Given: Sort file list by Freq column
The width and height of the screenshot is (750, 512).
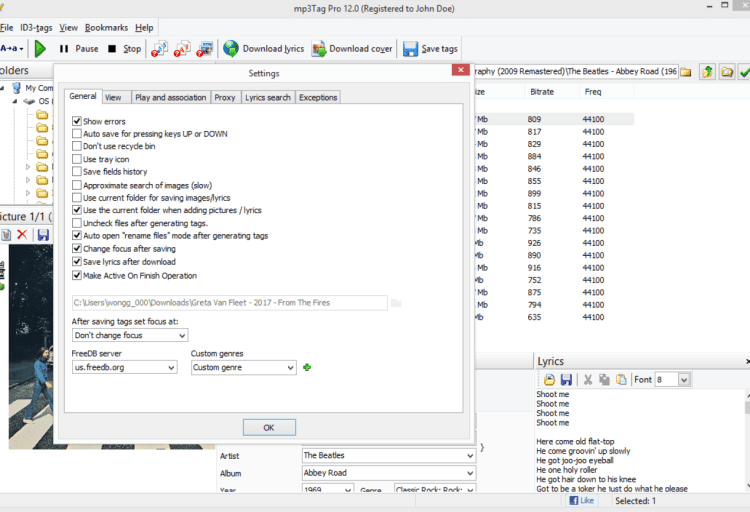Looking at the screenshot, I should [x=593, y=92].
